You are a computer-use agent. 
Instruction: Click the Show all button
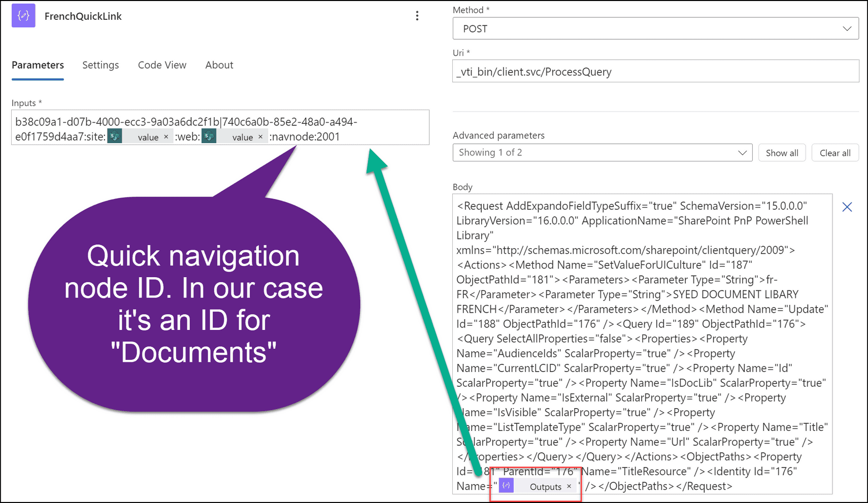[782, 152]
